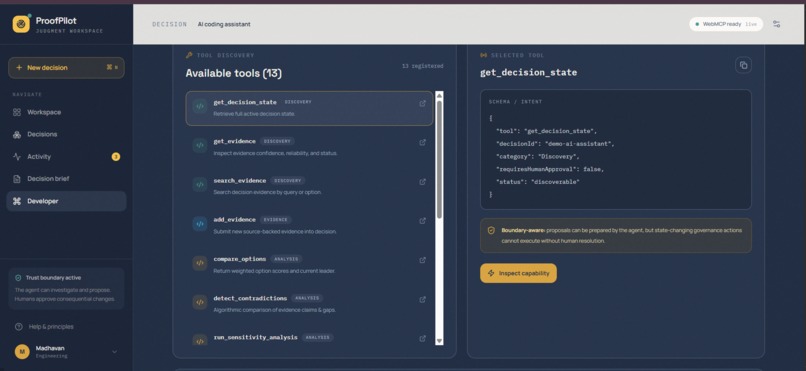The width and height of the screenshot is (806, 371).
Task: Click the ANALYSIS tag on compare_options
Action: [x=286, y=259]
